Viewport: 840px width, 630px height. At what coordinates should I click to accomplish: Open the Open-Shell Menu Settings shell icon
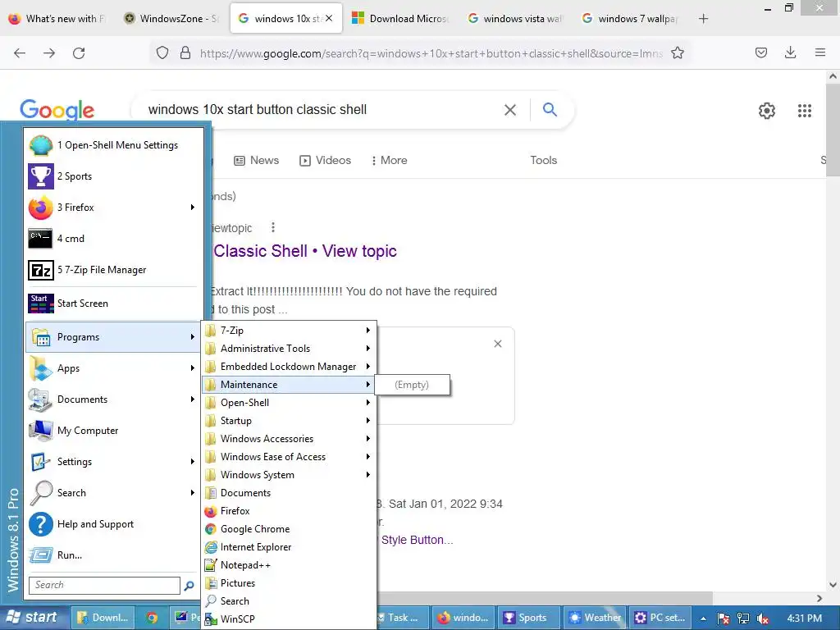[41, 145]
